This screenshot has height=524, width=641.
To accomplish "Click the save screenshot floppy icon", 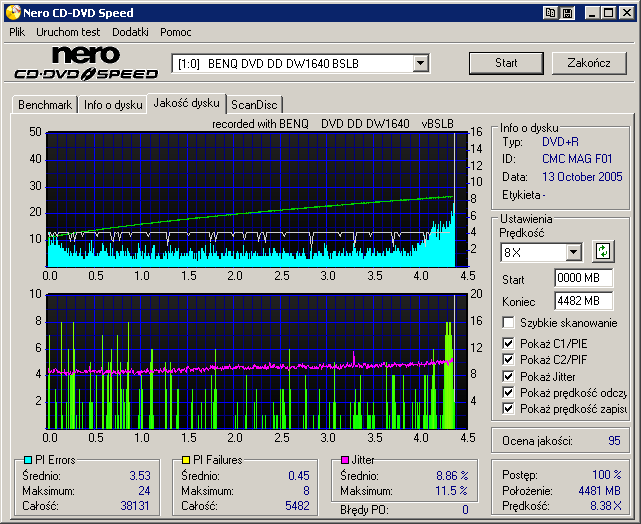I will coord(567,13).
